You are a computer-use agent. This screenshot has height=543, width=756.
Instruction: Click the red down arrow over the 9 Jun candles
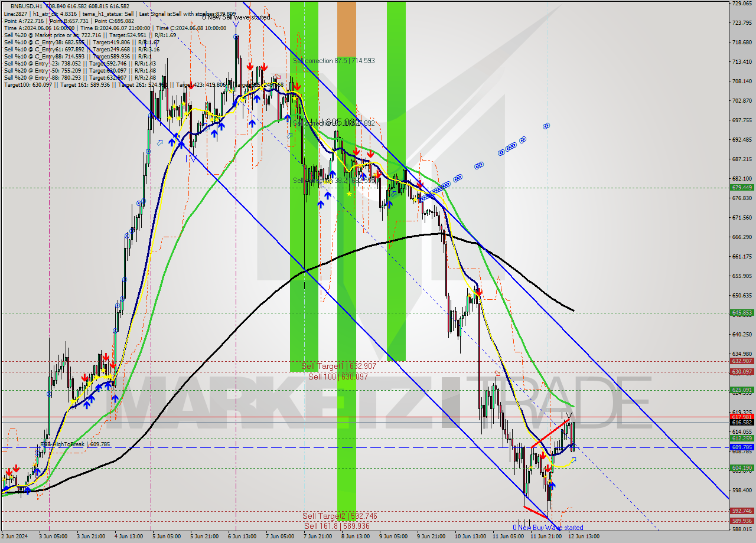pos(420,184)
